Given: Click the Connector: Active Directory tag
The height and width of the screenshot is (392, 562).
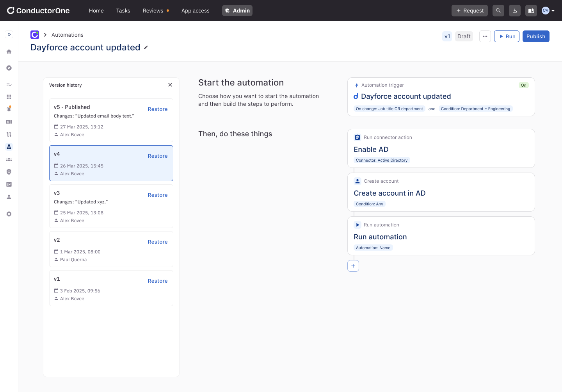Looking at the screenshot, I should [x=382, y=160].
